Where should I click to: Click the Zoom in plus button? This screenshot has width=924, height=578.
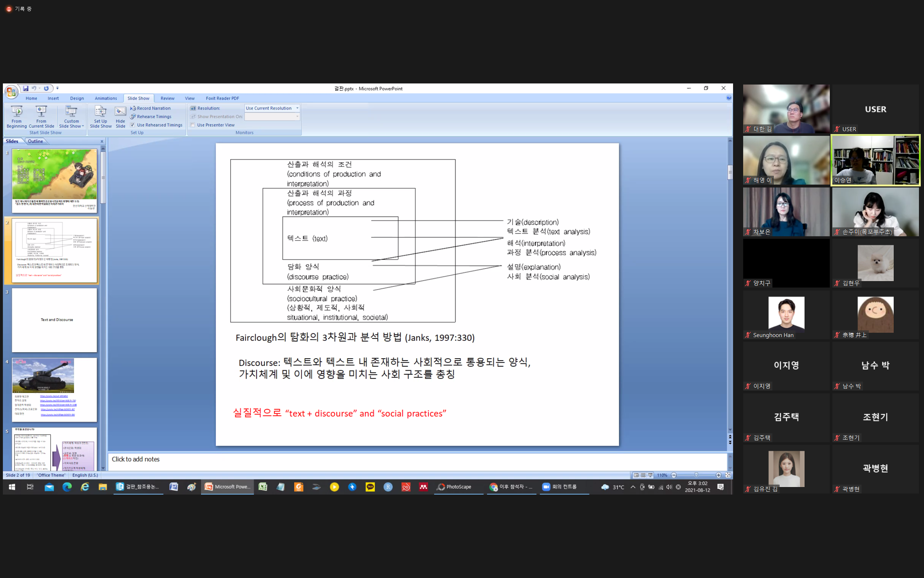(x=719, y=475)
